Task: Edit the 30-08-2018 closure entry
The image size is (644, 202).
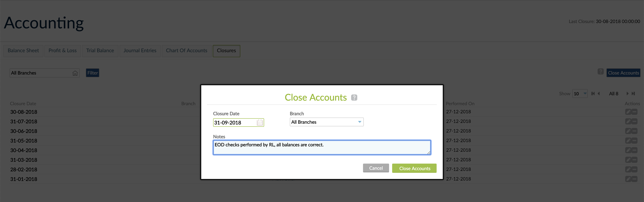Action: [628, 112]
